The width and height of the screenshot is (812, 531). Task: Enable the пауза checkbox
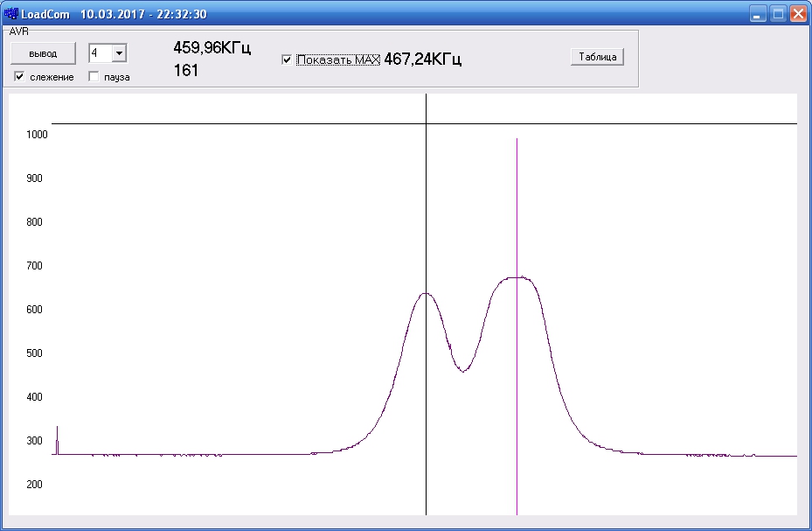pos(94,77)
